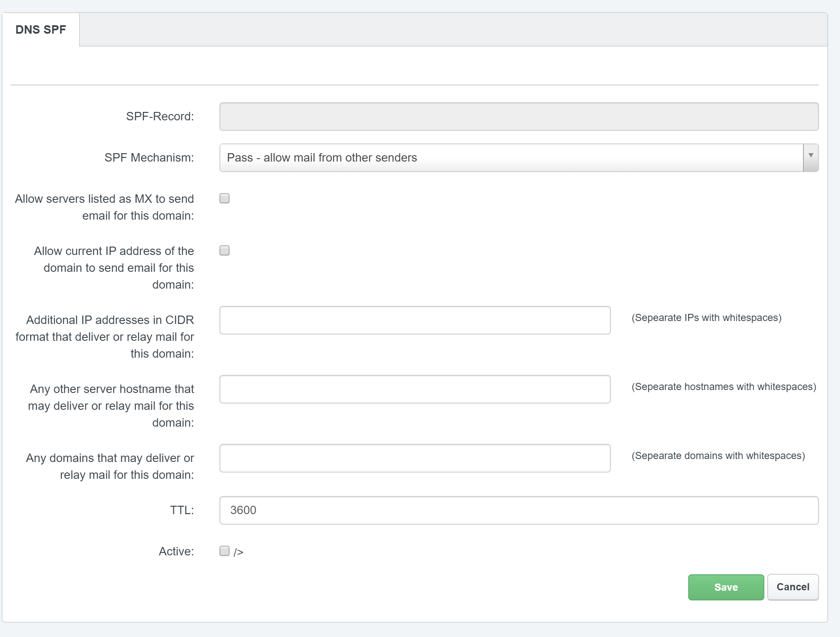Click the TTL label
This screenshot has height=637, width=840.
(182, 510)
